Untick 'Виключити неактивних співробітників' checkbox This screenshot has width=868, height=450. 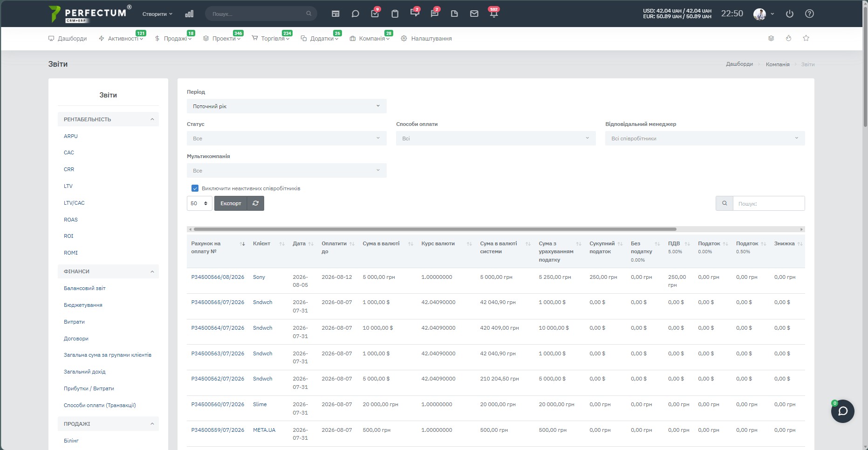[195, 188]
